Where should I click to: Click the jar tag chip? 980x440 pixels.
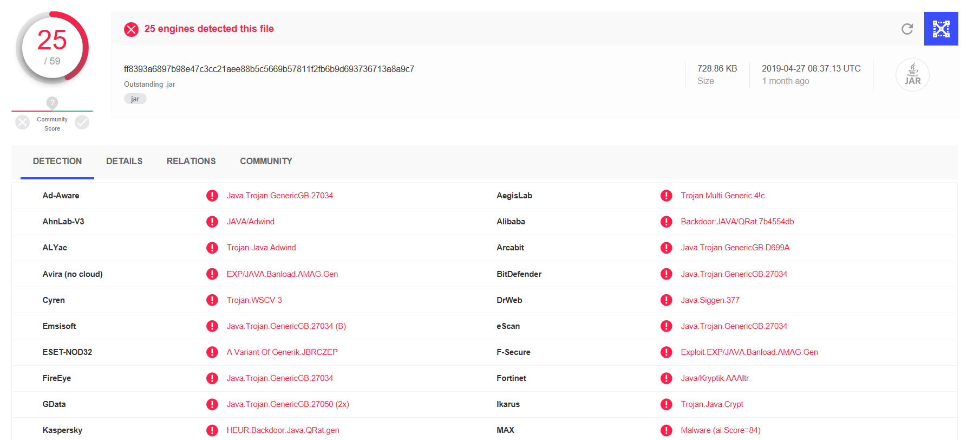coord(135,99)
